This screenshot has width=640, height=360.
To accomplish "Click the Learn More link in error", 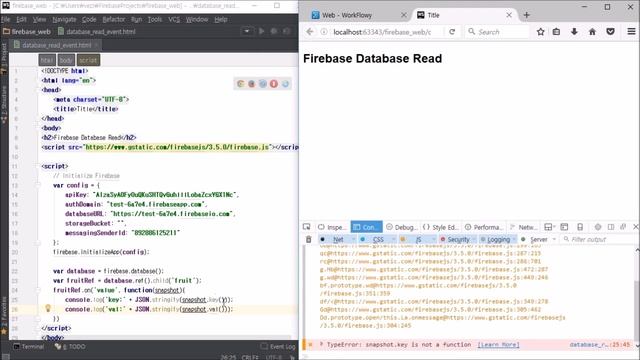I will click(498, 344).
